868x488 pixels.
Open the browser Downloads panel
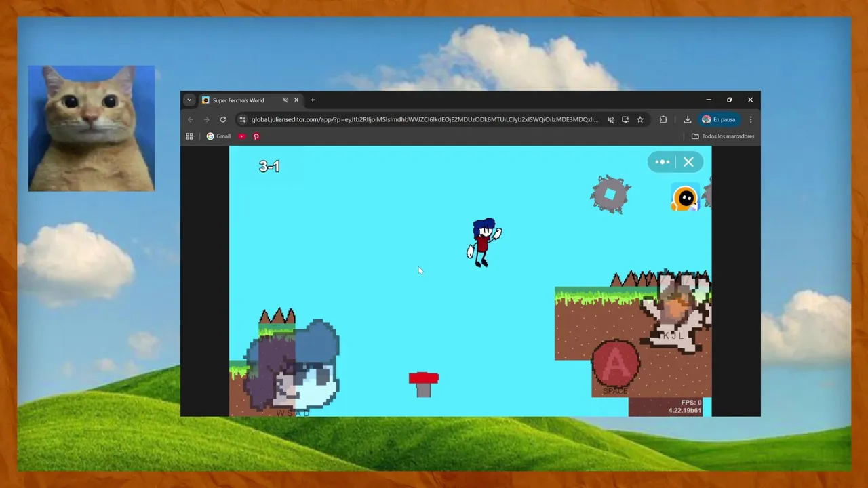coord(687,119)
